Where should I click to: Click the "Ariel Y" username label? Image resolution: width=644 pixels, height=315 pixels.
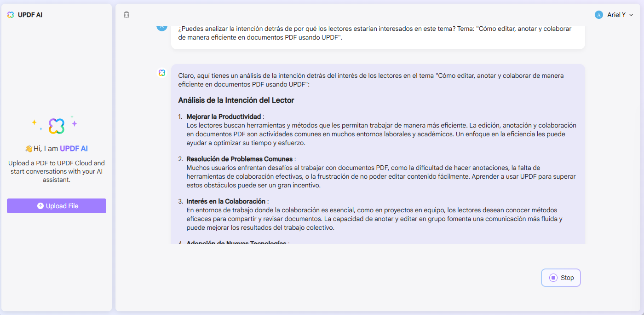pyautogui.click(x=616, y=15)
